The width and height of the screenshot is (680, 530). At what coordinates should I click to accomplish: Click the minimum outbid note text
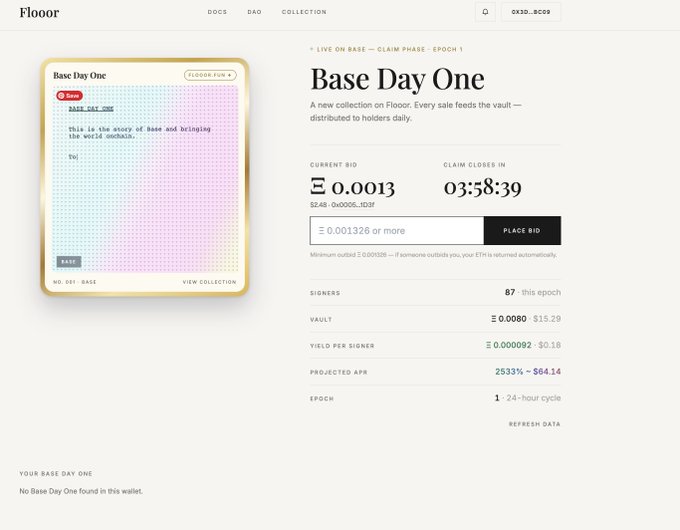click(x=433, y=255)
